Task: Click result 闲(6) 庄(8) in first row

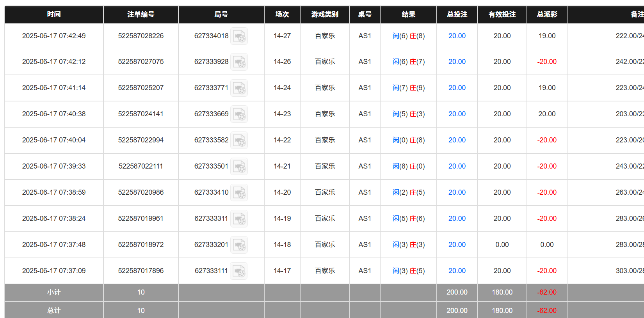Action: coord(408,36)
